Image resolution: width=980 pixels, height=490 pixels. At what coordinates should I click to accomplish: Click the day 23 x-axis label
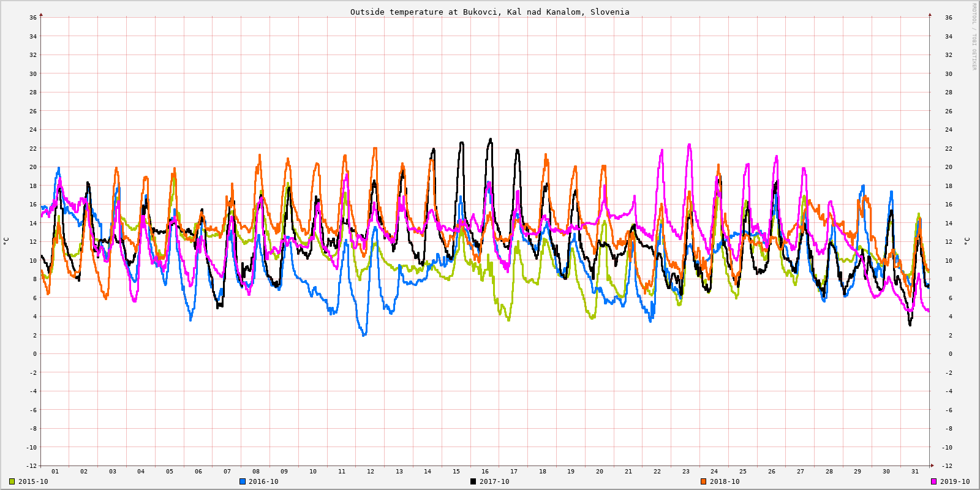(x=686, y=472)
